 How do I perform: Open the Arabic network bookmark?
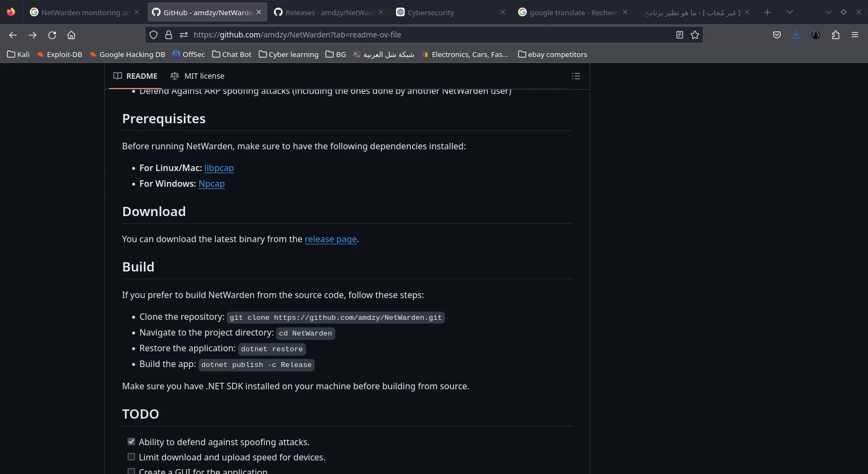[384, 54]
